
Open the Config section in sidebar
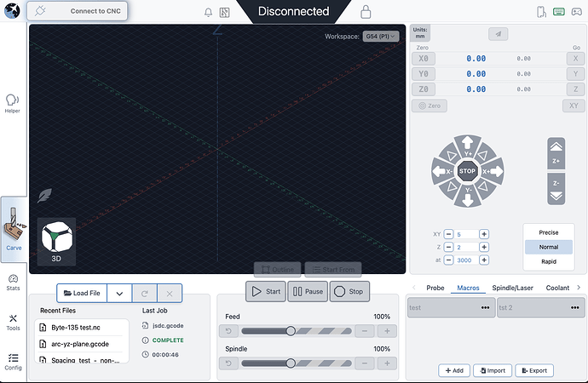(13, 362)
